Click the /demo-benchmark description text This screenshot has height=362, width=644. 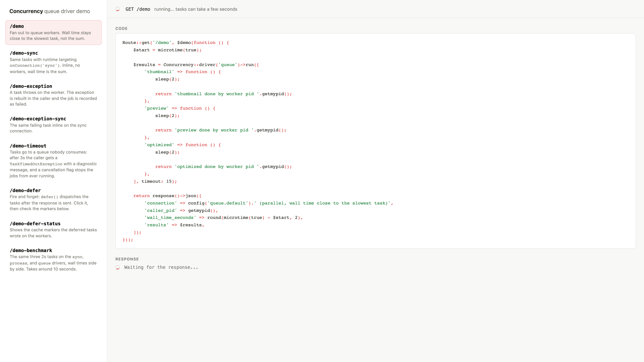[53, 263]
